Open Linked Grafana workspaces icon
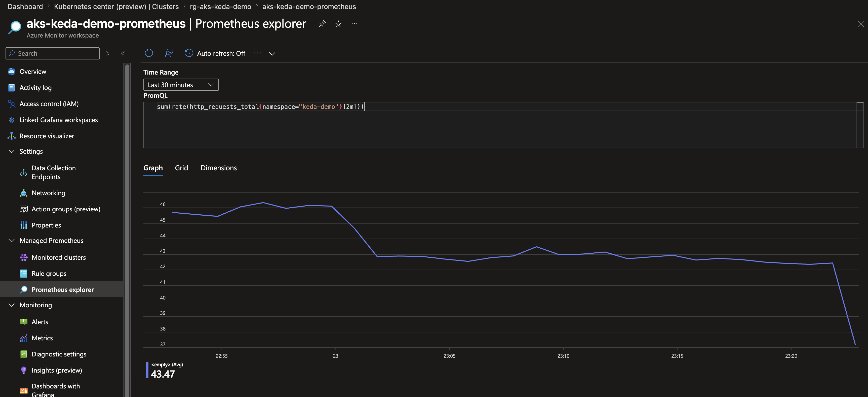The width and height of the screenshot is (868, 397). click(x=12, y=120)
